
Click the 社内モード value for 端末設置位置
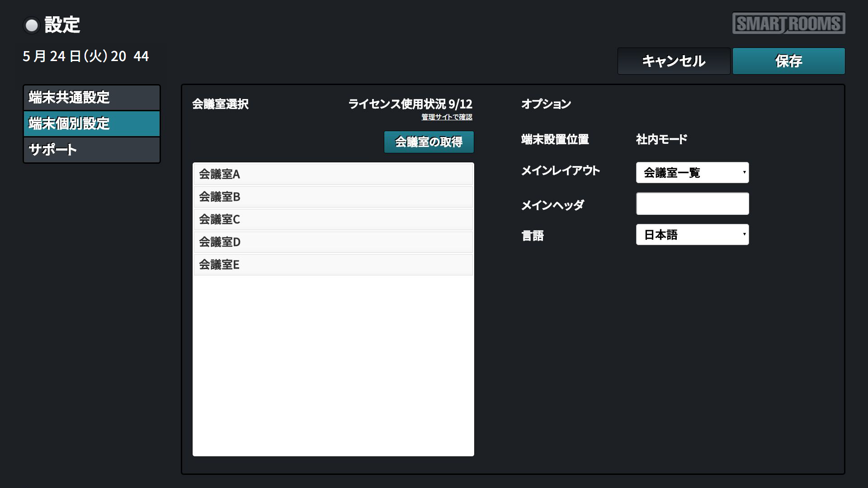[x=661, y=139]
